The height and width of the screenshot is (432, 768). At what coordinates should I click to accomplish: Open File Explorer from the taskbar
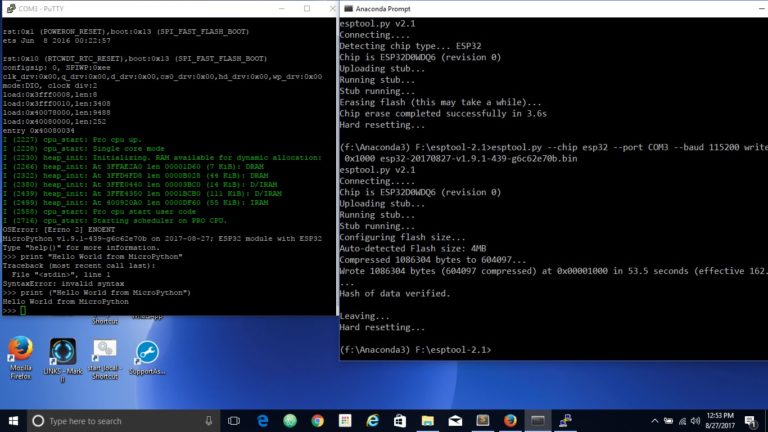pos(428,421)
